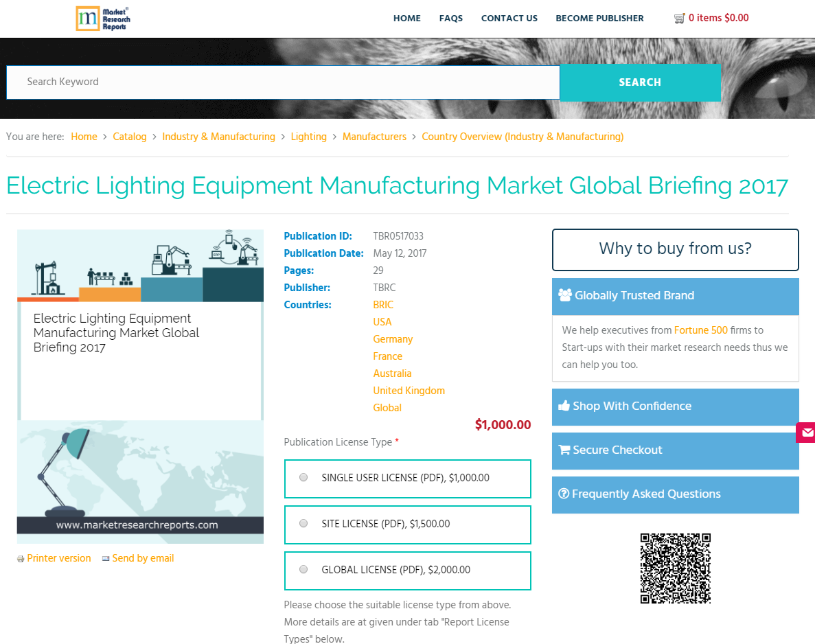Screen dimensions: 815x644
Task: Click the printer icon beside Printer version
Action: 20,558
